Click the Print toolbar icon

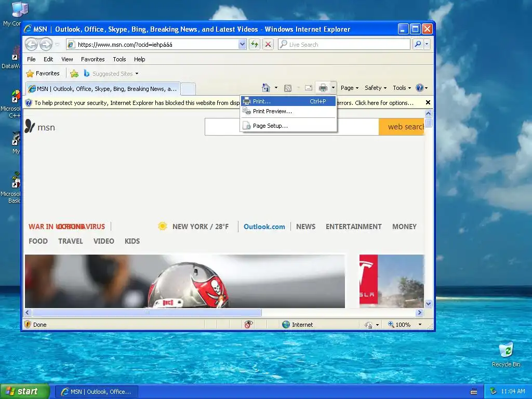323,88
